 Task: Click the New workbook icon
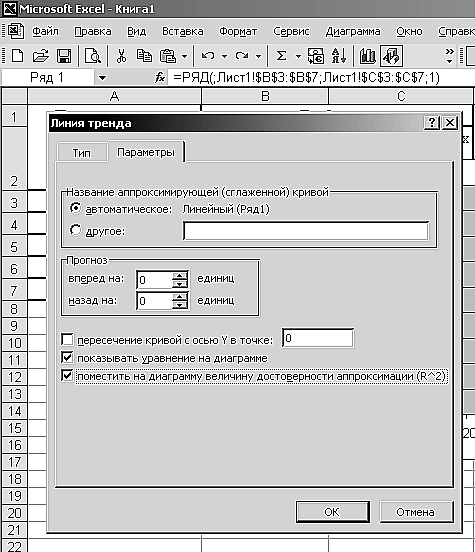tap(17, 56)
